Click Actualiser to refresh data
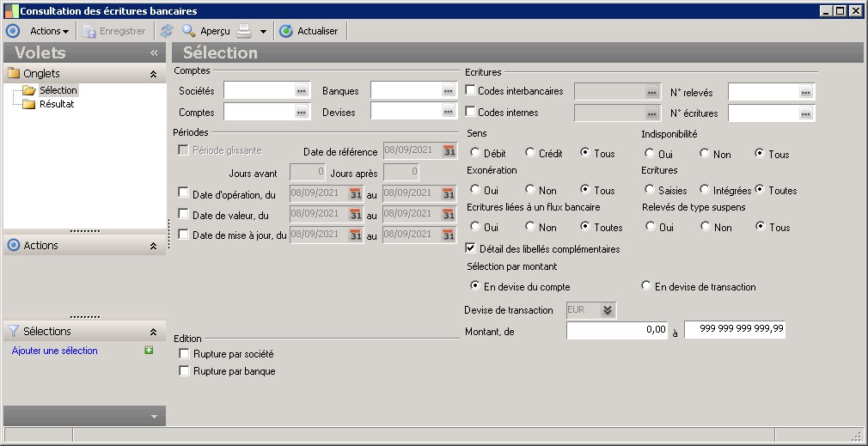The image size is (868, 446). (x=309, y=31)
